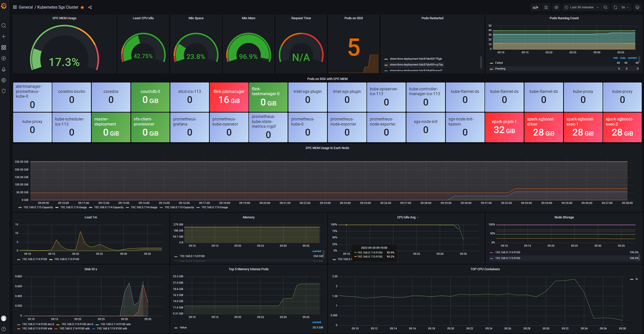Open the Help question mark icon
Viewport: 644px width, 334px height.
tap(4, 329)
